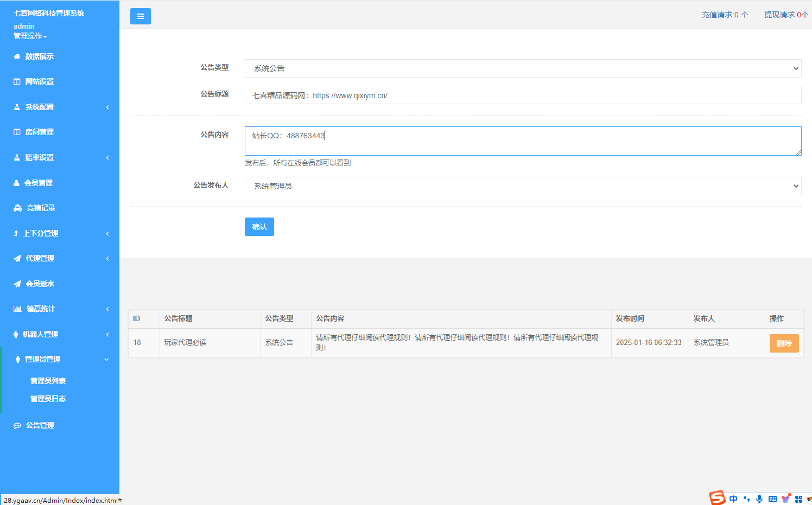Image resolution: width=812 pixels, height=505 pixels.
Task: Select the 会员返水 sidebar icon
Action: [17, 284]
